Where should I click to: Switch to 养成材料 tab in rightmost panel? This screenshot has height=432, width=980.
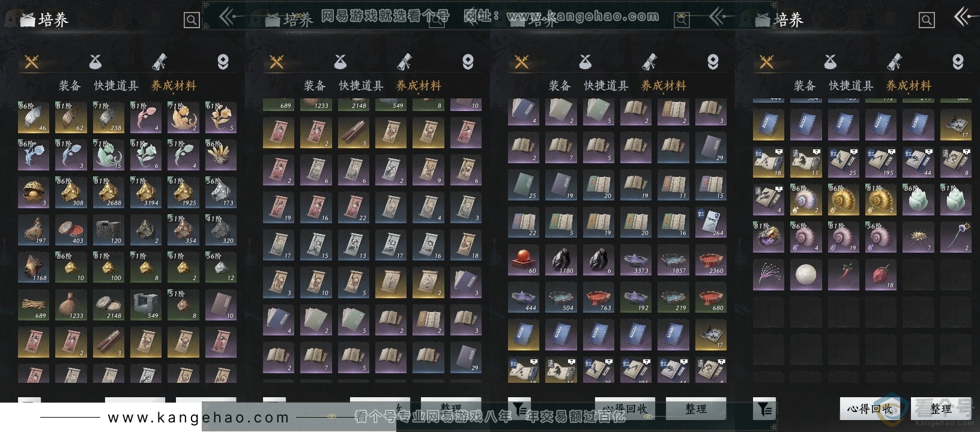[909, 86]
